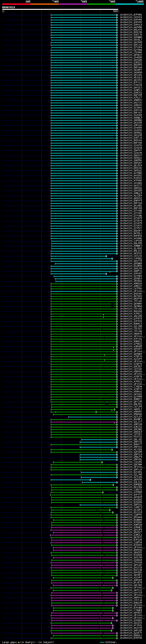Screen dimensions: 146x644
Task: Open the UniRef100_Q5YB42 entry
Action: pyautogui.click(x=131, y=281)
